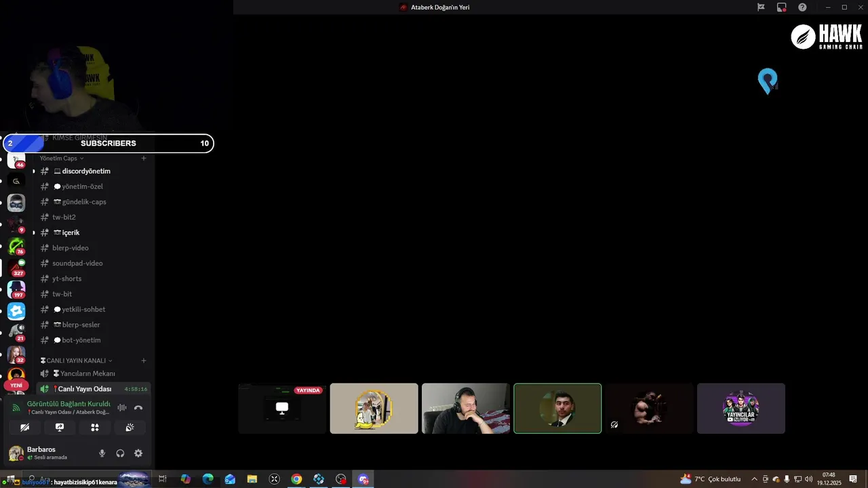This screenshot has width=868, height=488.
Task: Open server icon with 46 badge
Action: [x=16, y=161]
